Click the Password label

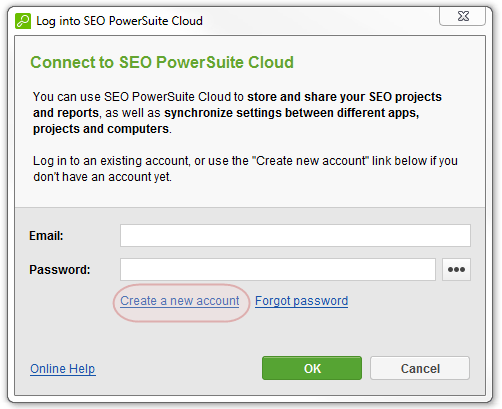point(60,270)
